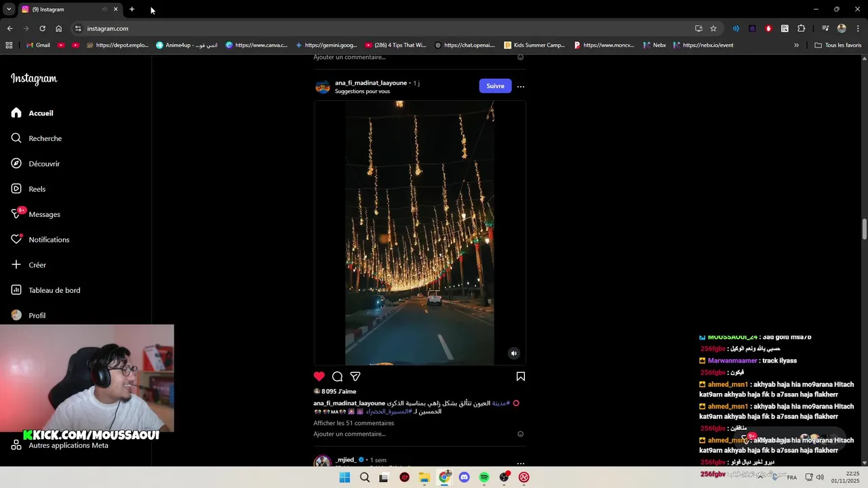Click the page vertical scrollbar thumb
Image resolution: width=868 pixels, height=488 pixels.
(865, 229)
